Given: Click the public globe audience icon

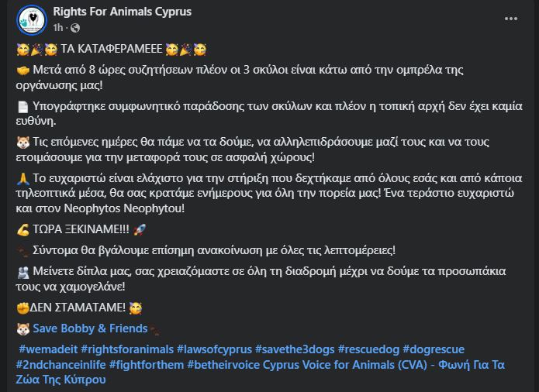Looking at the screenshot, I should click(x=75, y=28).
